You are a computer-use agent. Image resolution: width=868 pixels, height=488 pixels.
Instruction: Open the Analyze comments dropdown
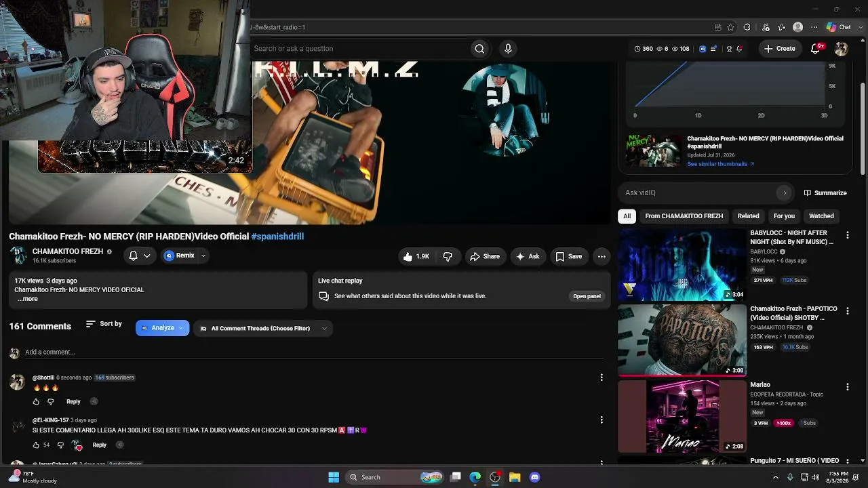[x=162, y=328]
